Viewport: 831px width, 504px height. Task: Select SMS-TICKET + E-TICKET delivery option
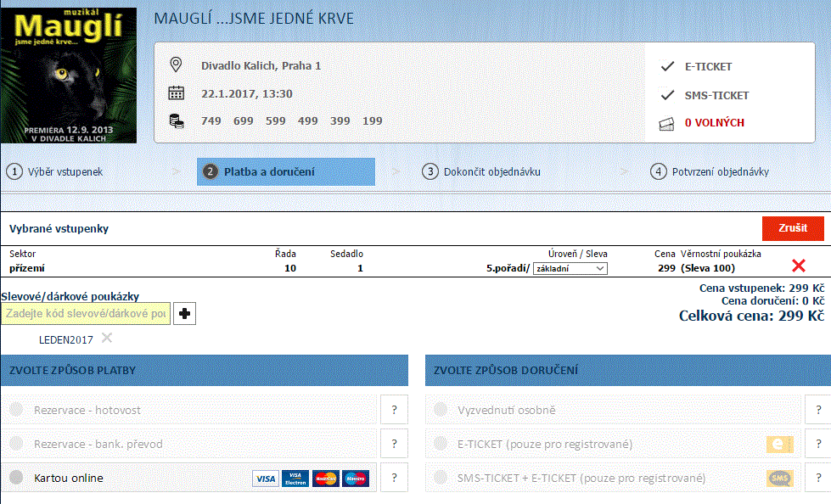click(441, 478)
